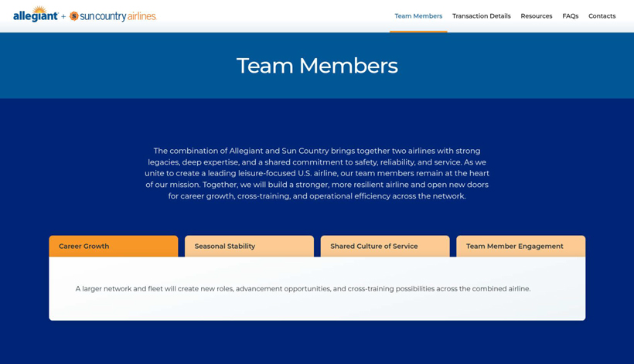Open the Contacts page link
Viewport: 634px width, 364px height.
(x=602, y=16)
